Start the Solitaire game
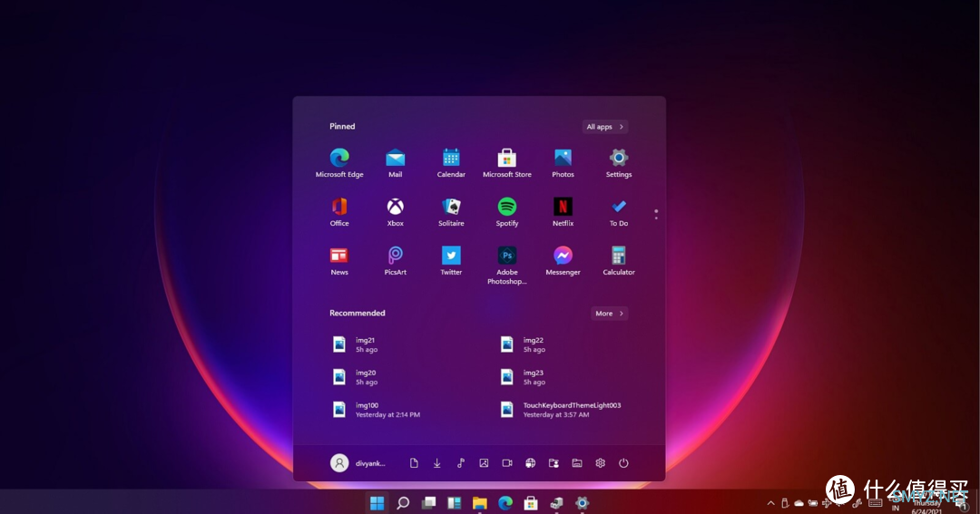 tap(451, 212)
